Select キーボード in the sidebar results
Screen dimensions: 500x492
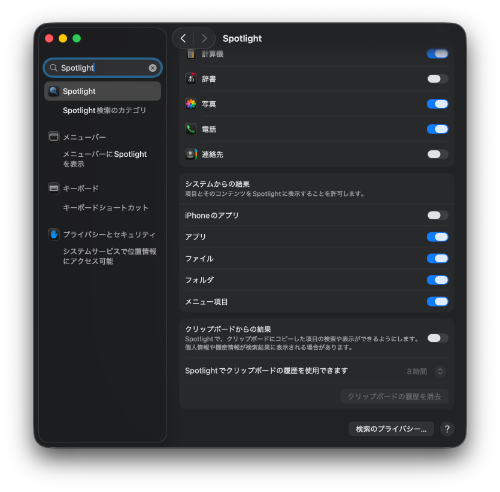[x=81, y=188]
